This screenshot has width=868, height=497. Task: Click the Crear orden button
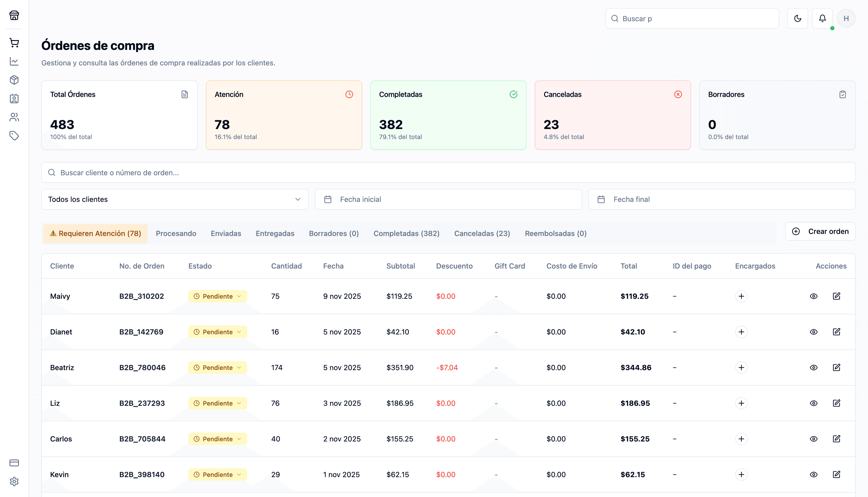pyautogui.click(x=820, y=231)
